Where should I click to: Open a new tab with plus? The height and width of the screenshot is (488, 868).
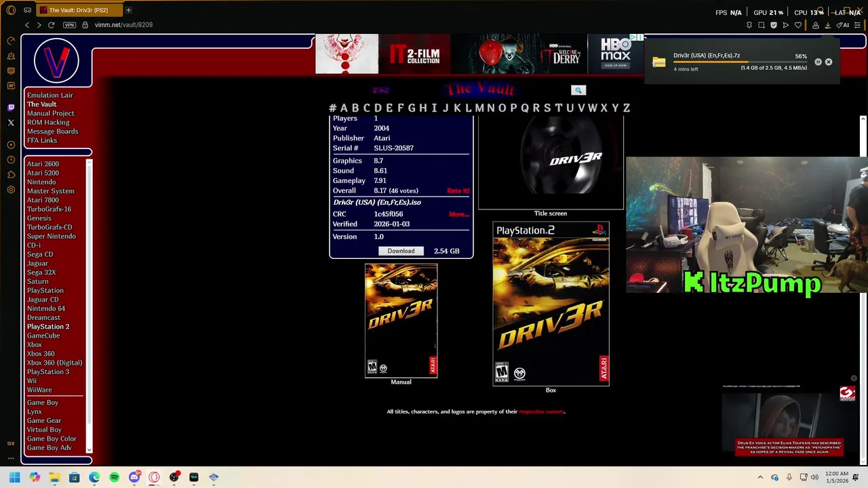coord(128,10)
